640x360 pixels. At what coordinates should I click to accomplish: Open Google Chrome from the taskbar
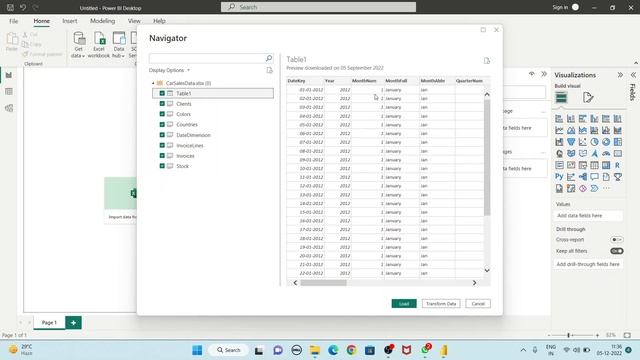coord(351,350)
